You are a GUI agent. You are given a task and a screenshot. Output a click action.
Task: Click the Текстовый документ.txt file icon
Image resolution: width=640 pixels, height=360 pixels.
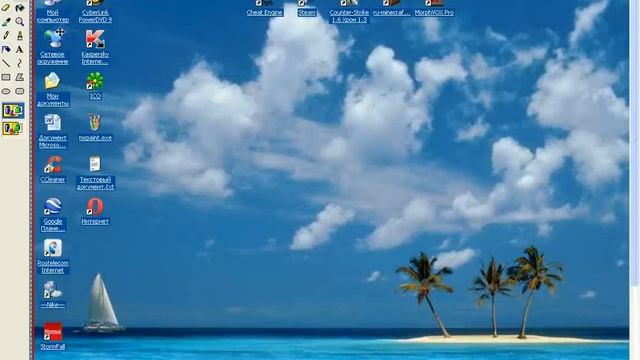[95, 164]
